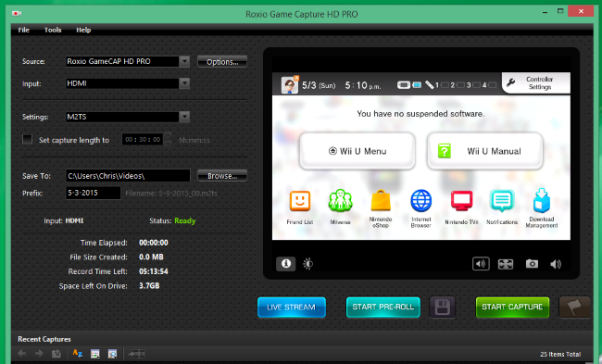
Task: Expand the Source dropdown arrow
Action: [184, 61]
